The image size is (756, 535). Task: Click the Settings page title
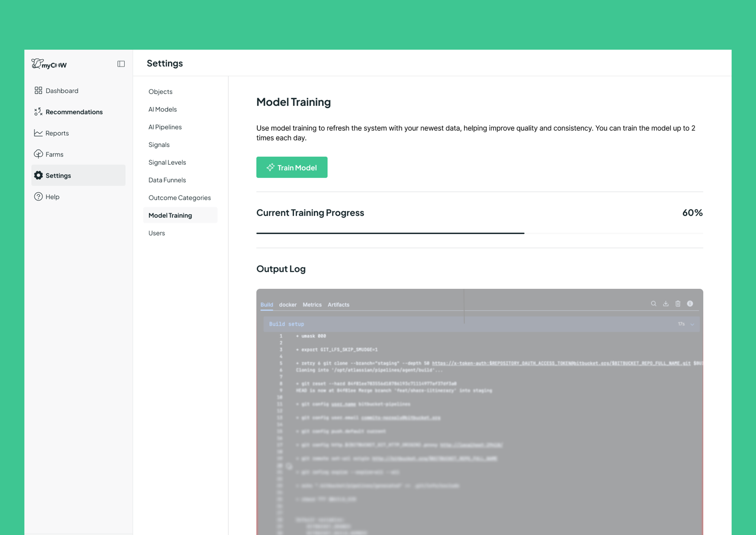pos(165,63)
